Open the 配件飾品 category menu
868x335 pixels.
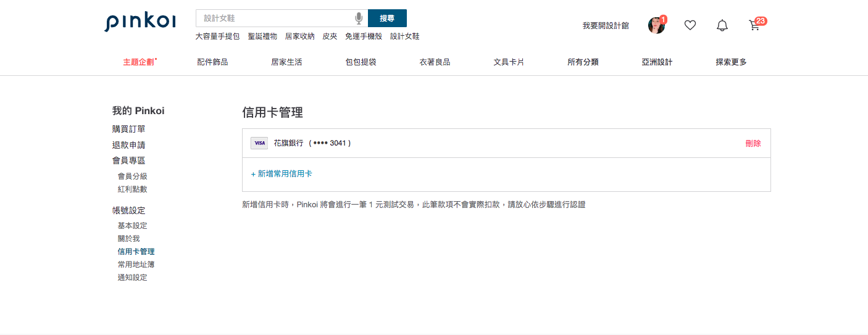[212, 62]
